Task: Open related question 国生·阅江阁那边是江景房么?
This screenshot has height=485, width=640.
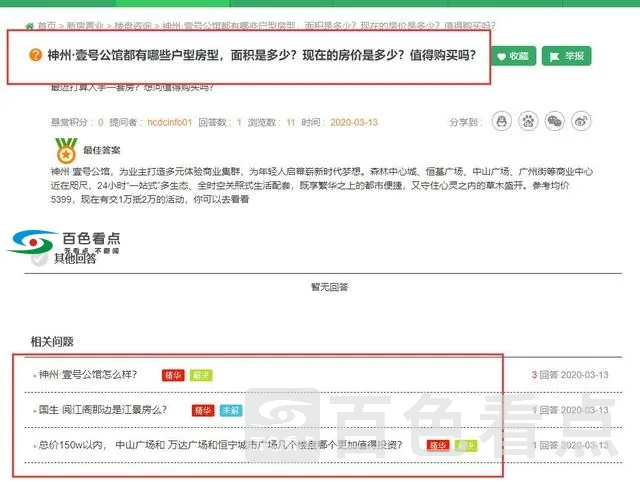Action: 102,409
